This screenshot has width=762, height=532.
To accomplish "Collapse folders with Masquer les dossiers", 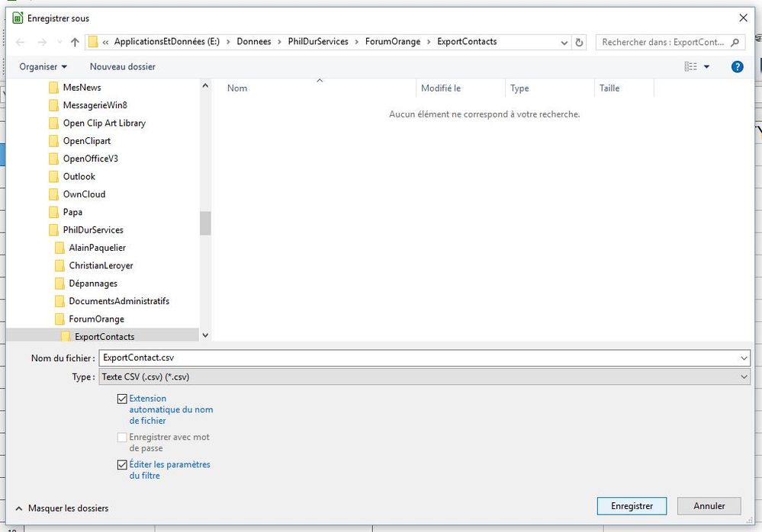I will click(x=62, y=508).
